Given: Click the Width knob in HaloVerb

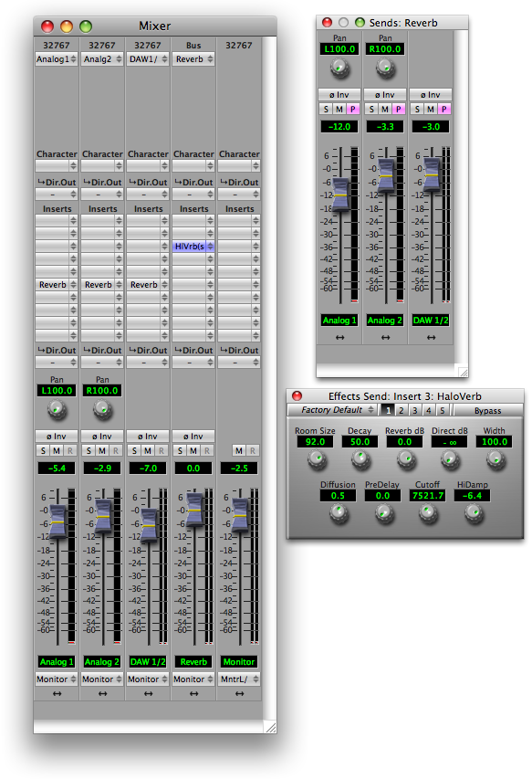Looking at the screenshot, I should [495, 459].
